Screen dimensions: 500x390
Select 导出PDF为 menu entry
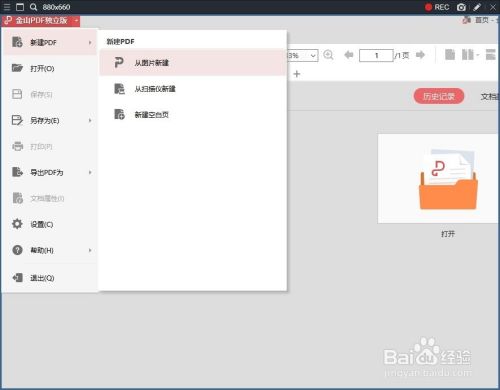(x=50, y=172)
